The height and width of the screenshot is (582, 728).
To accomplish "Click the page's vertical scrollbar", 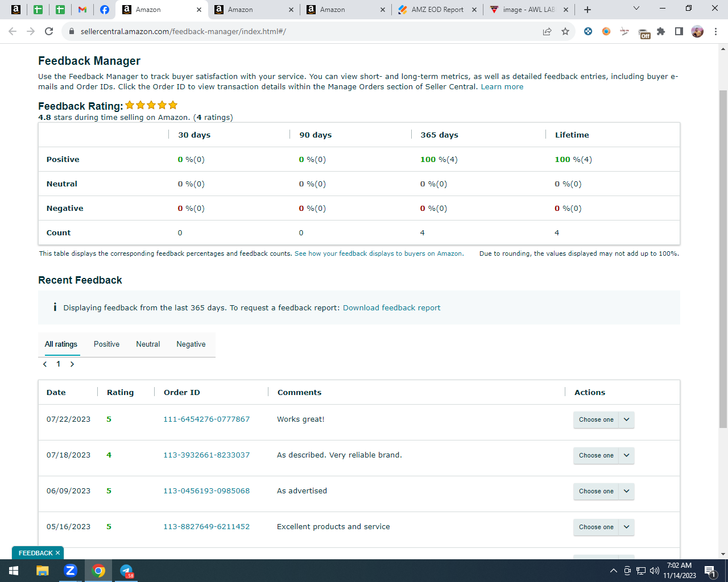I will 723,259.
